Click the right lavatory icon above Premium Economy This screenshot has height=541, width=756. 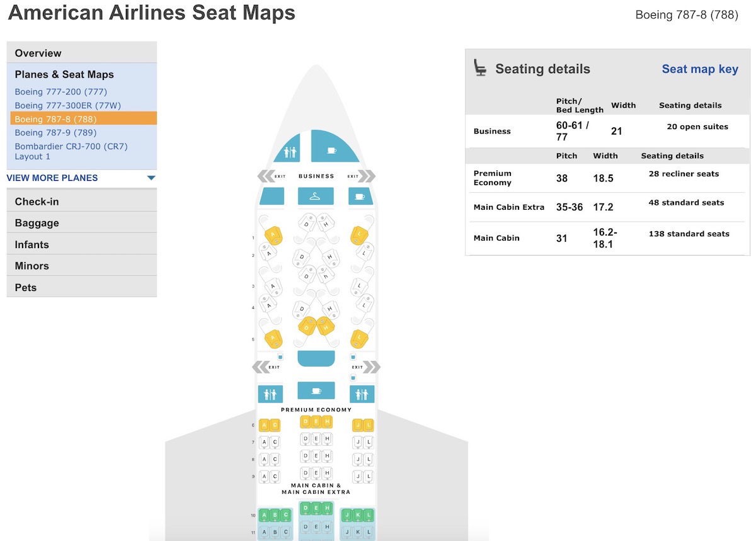pos(362,394)
